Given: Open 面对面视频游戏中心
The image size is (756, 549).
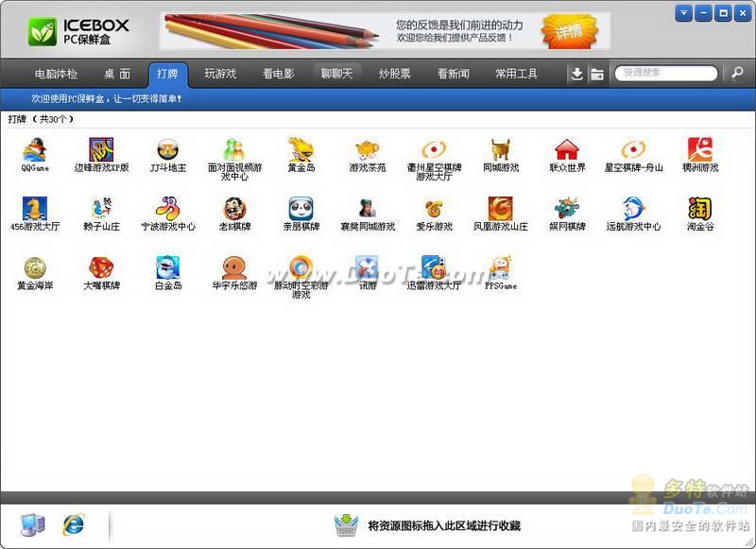Looking at the screenshot, I should (234, 150).
